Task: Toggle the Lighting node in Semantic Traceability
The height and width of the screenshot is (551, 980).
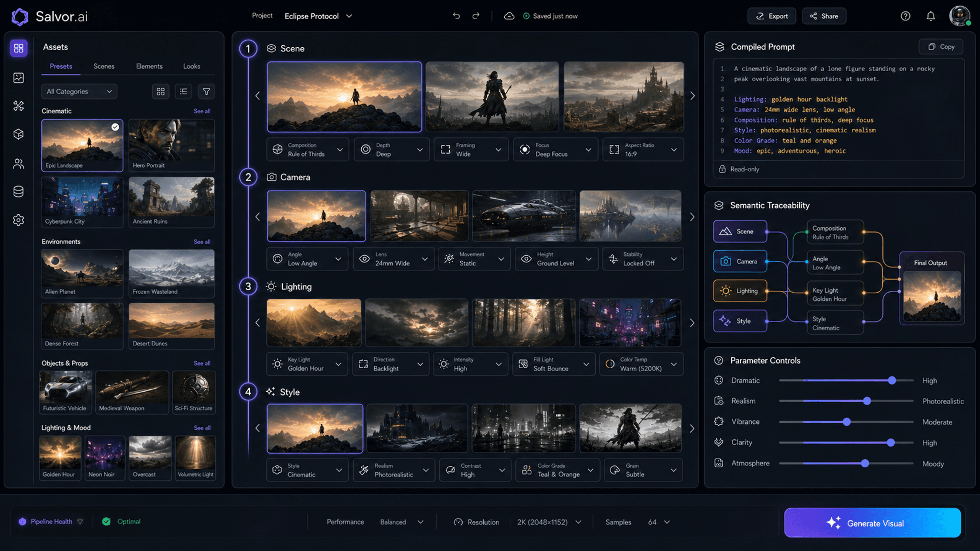Action: (740, 291)
